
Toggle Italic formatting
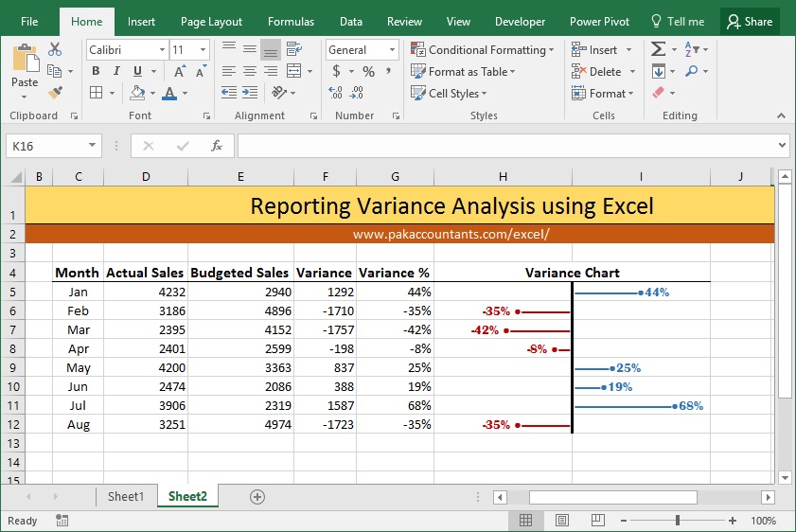116,71
